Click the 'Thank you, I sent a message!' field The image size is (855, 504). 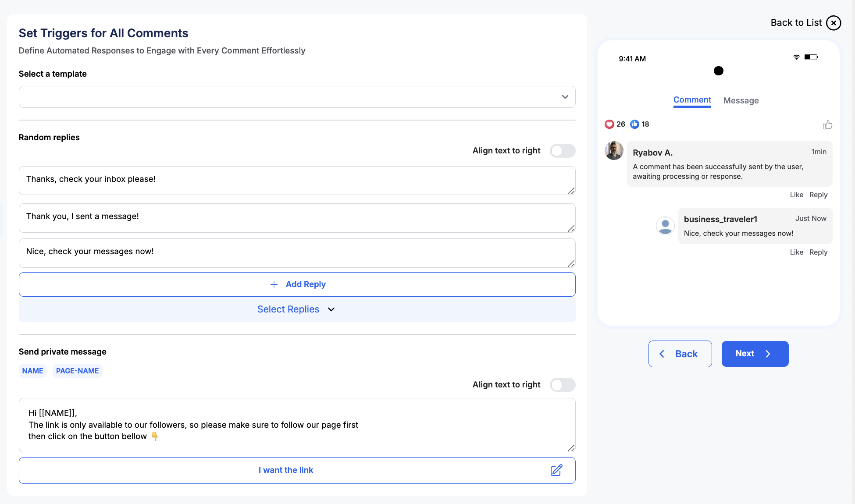(x=296, y=218)
